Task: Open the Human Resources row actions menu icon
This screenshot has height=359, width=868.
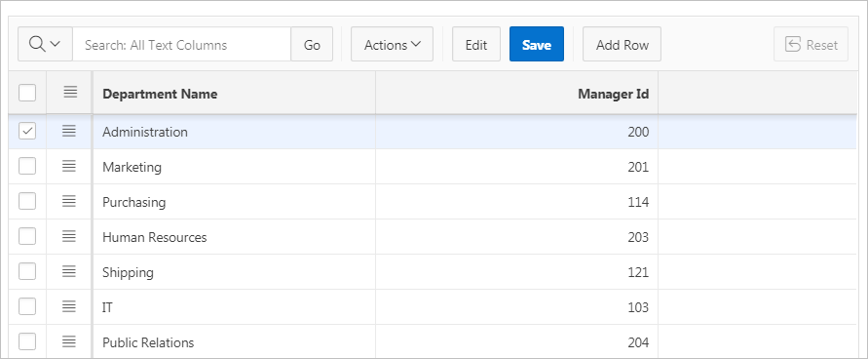Action: coord(68,236)
